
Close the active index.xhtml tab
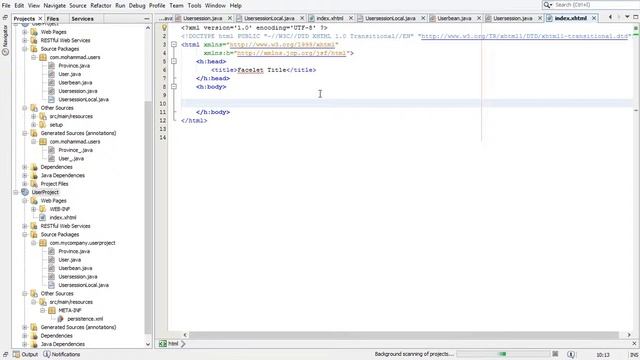pyautogui.click(x=594, y=18)
